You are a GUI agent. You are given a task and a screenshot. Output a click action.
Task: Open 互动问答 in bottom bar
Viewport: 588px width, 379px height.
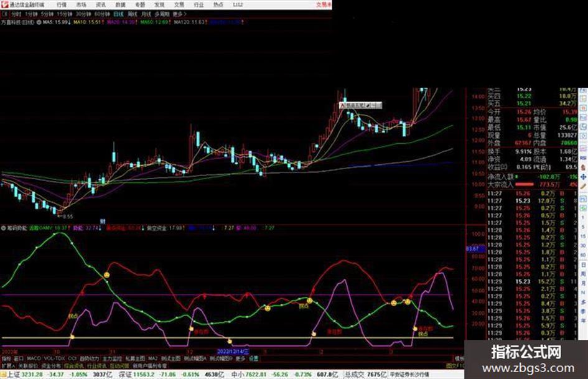[119, 365]
